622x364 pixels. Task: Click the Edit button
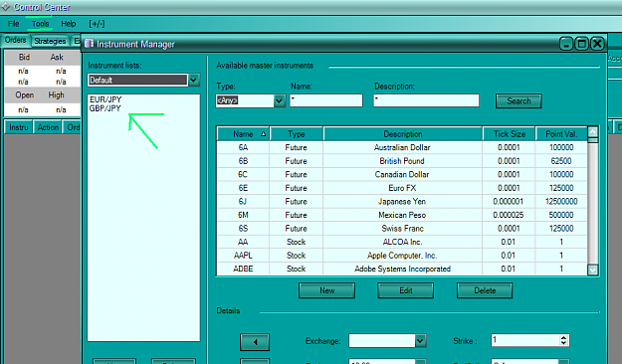[405, 290]
